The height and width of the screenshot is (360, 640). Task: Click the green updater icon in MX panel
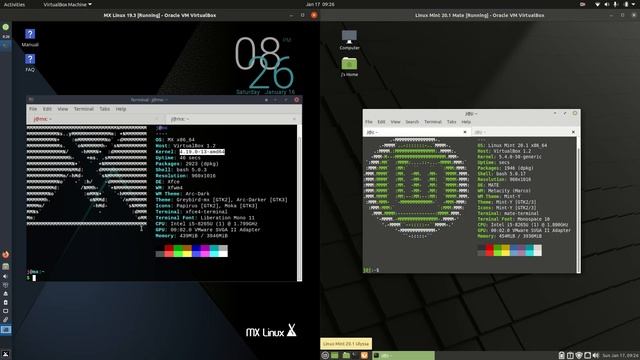pyautogui.click(x=6, y=27)
